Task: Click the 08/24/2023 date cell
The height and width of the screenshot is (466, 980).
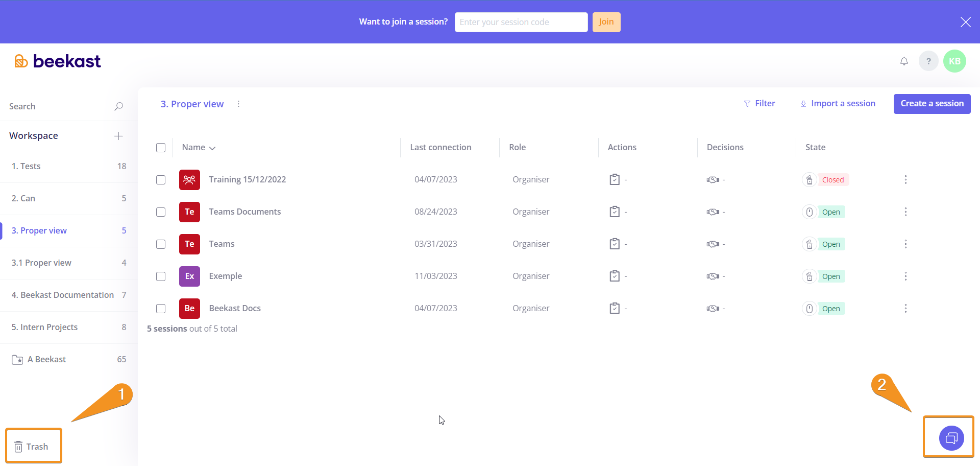Action: pos(436,212)
